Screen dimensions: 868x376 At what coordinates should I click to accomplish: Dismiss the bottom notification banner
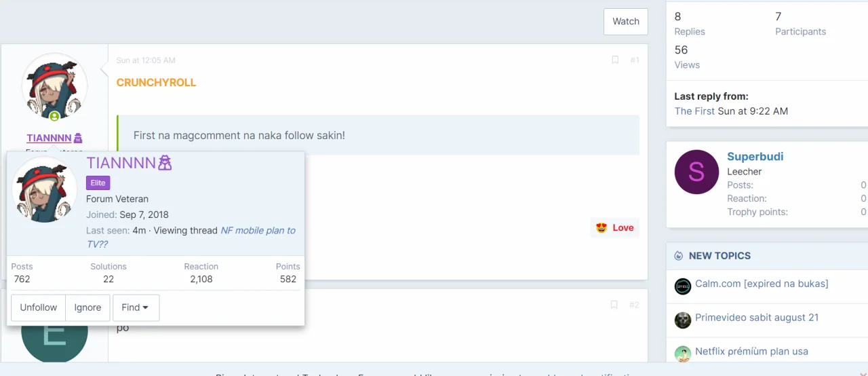point(863,373)
